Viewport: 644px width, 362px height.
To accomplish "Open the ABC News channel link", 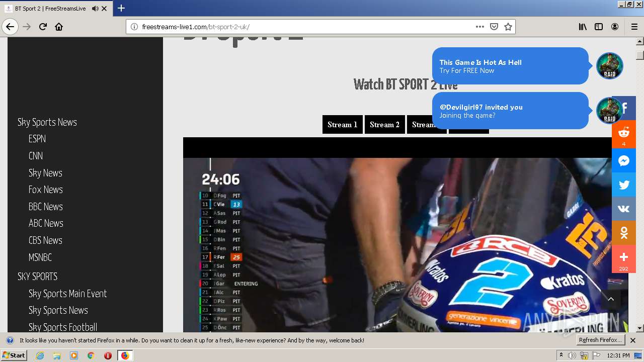I will pyautogui.click(x=46, y=223).
